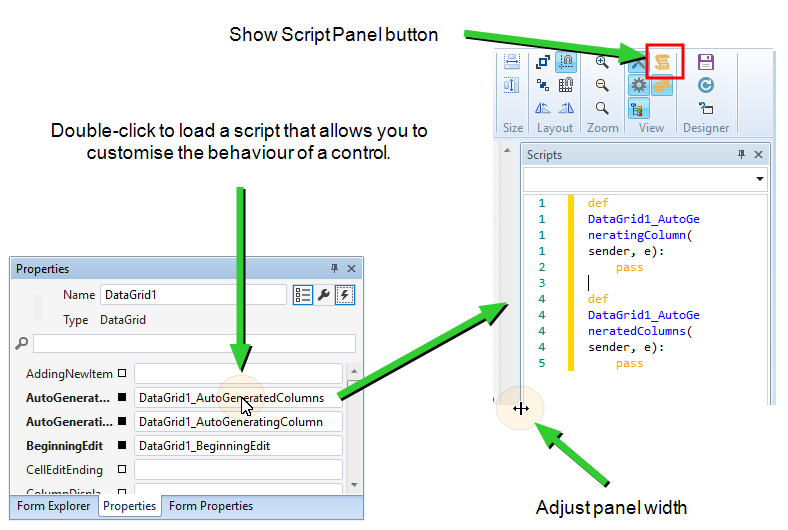Click the flip left triangle layout icon
The height and width of the screenshot is (530, 788).
(x=543, y=108)
